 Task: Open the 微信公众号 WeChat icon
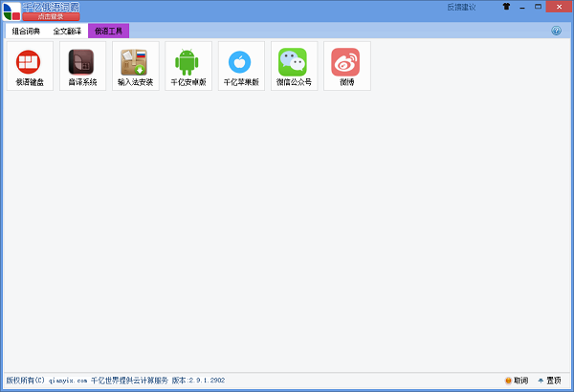tap(294, 65)
